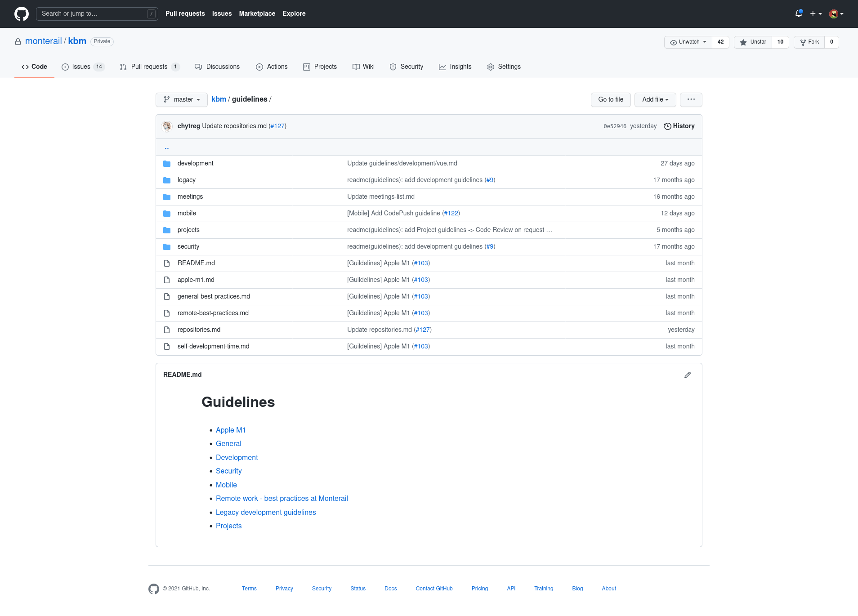Click the general-best-practices.md file icon
858x616 pixels.
tap(167, 297)
